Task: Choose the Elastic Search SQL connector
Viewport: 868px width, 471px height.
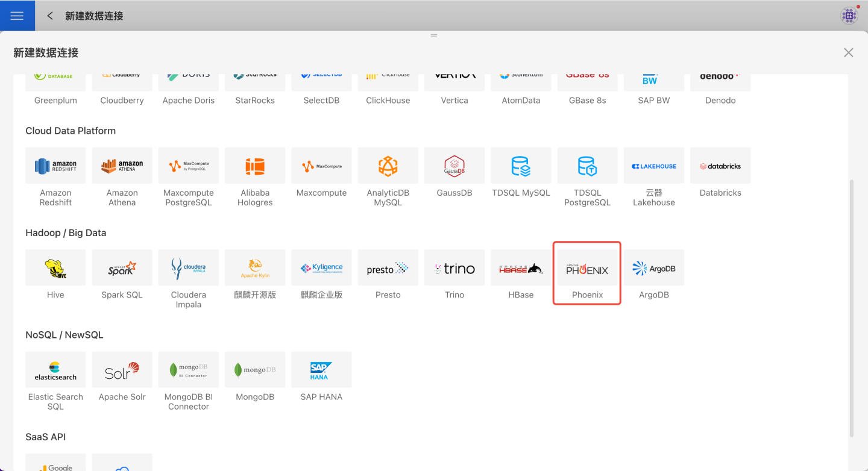Action: tap(55, 370)
